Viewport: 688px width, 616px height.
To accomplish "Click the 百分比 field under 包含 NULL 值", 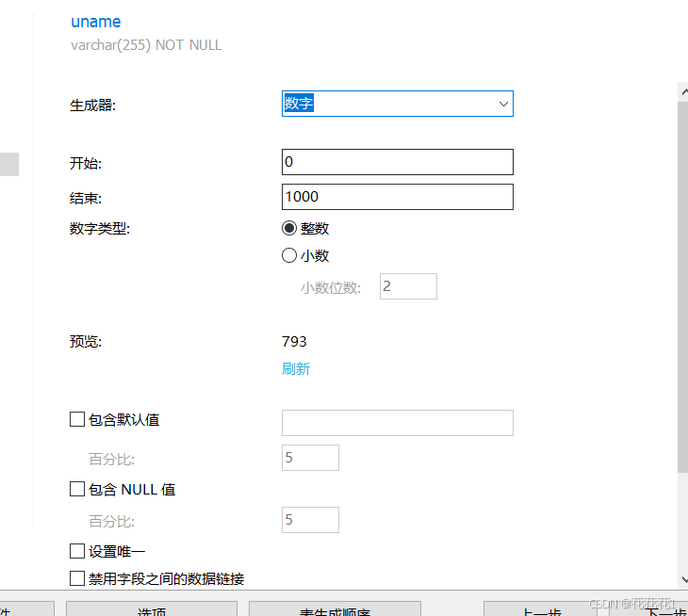I will [x=310, y=520].
